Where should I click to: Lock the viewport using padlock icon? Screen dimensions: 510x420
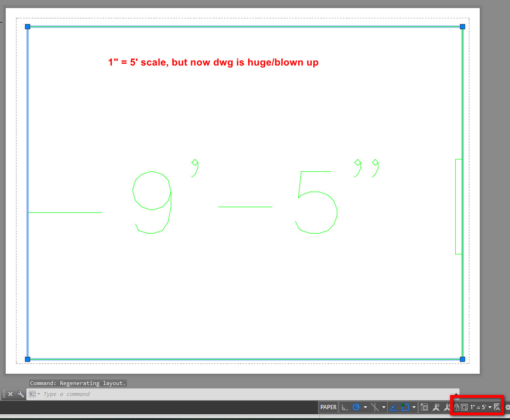tap(456, 407)
